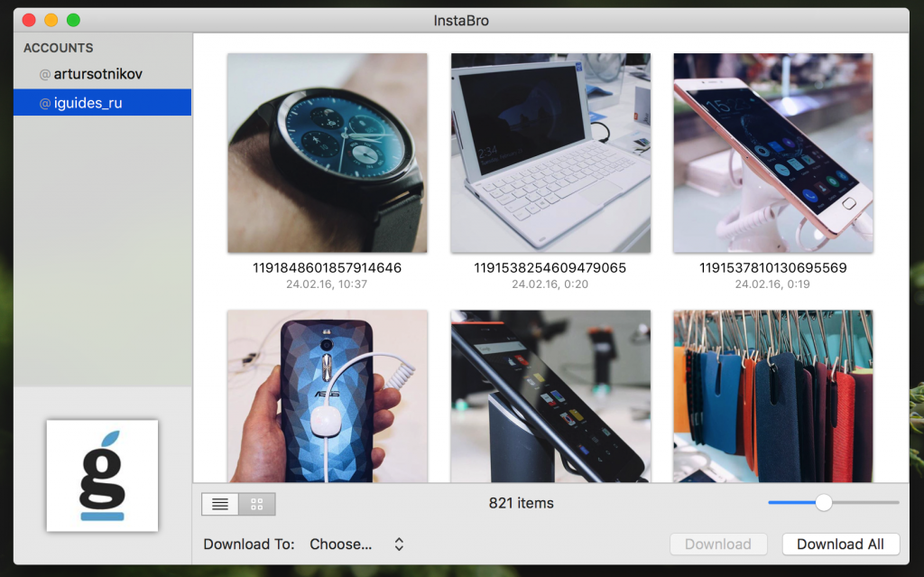Screen dimensions: 924x577
Task: Select the smartwatch photo thumbnail
Action: (327, 154)
